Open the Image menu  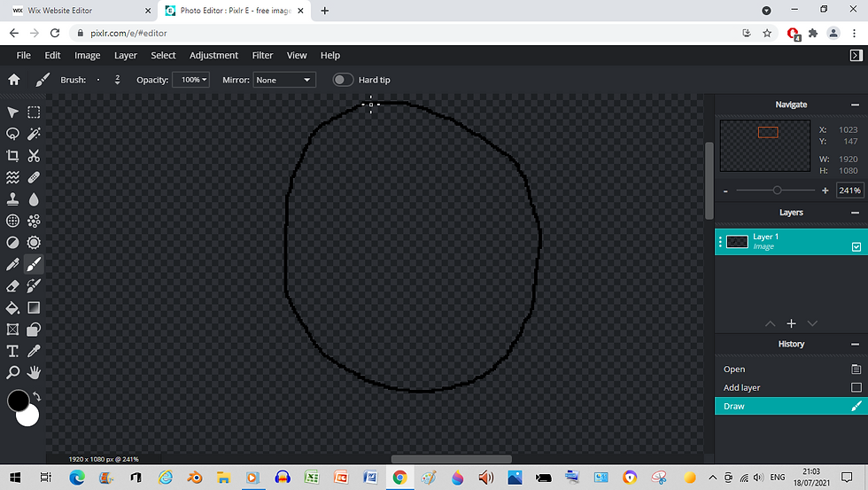(88, 55)
